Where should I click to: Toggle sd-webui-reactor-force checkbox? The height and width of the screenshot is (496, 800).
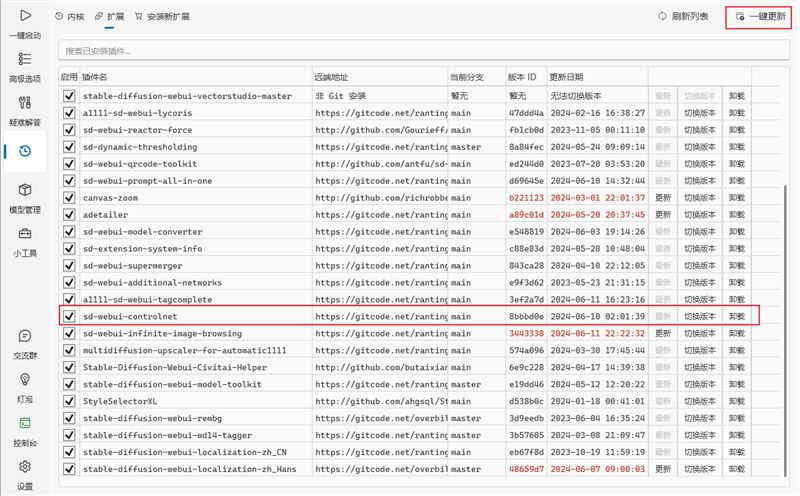tap(69, 130)
